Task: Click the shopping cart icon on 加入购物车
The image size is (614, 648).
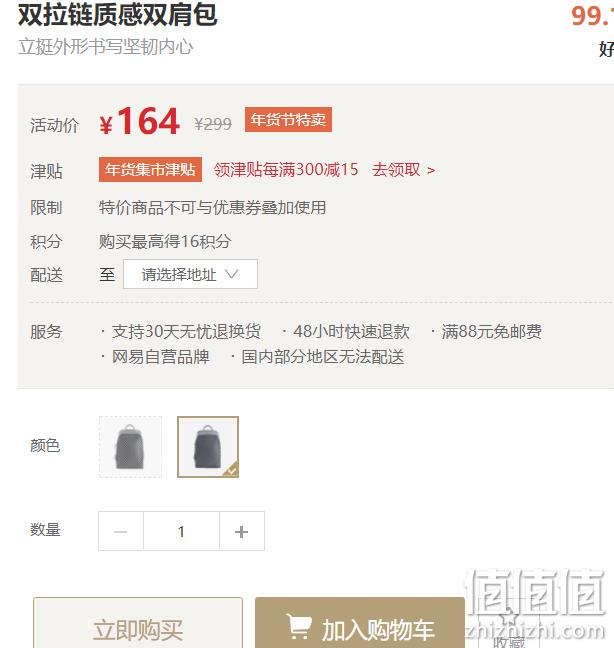Action: click(299, 627)
